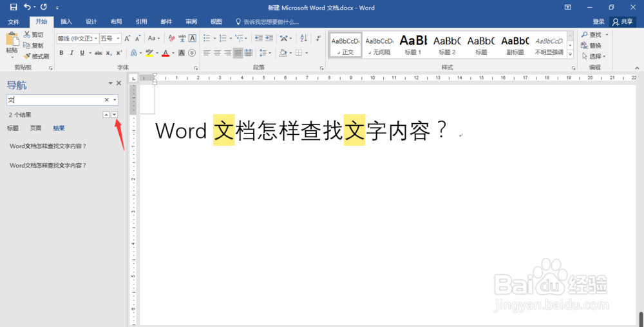Apply character shading icon
This screenshot has width=644, height=327.
[182, 53]
